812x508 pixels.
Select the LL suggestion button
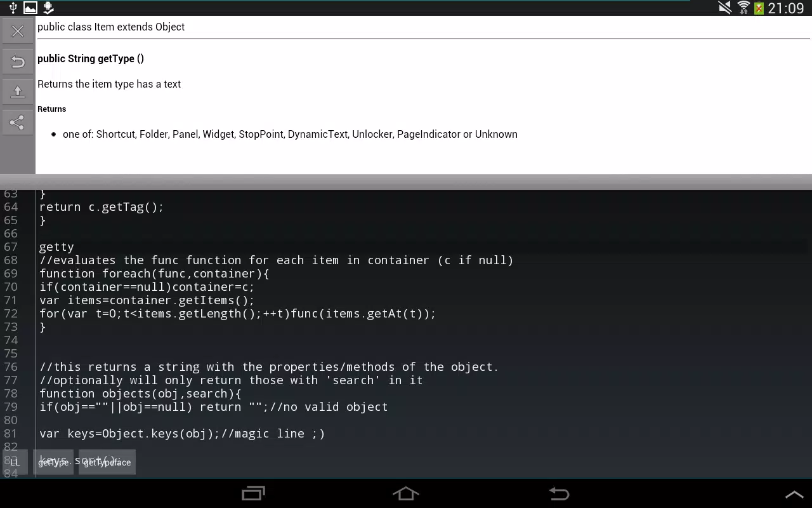pyautogui.click(x=15, y=462)
